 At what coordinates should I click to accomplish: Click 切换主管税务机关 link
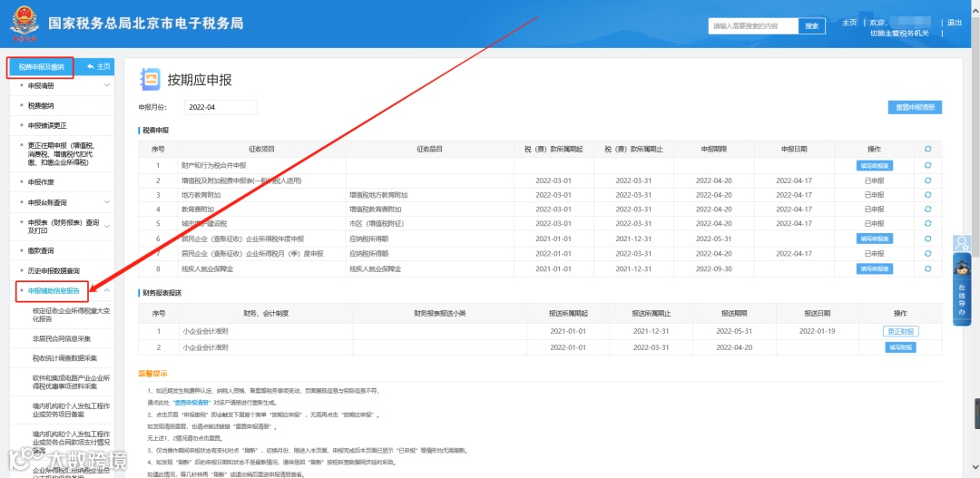[x=899, y=34]
